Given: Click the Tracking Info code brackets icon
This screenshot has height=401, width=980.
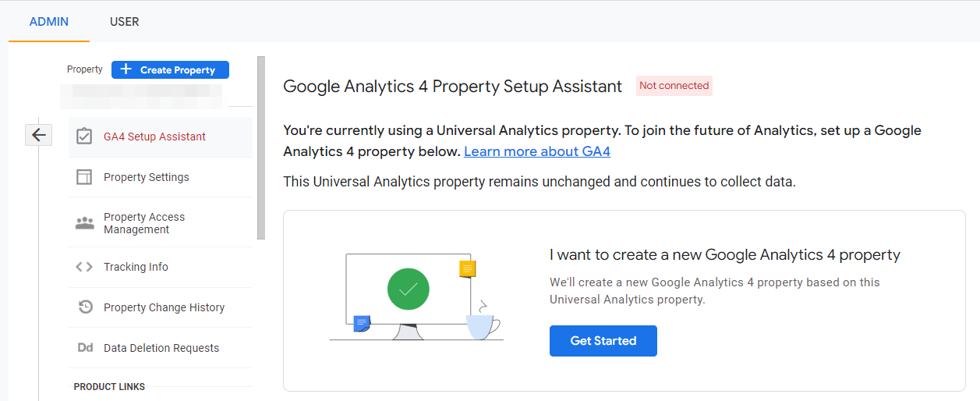Looking at the screenshot, I should [84, 267].
